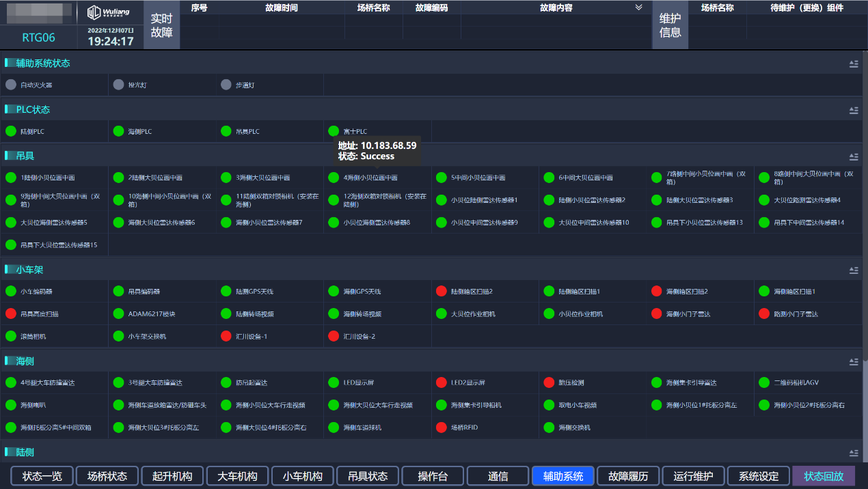Open the 系统设定 page
Viewport: 868px width, 489px height.
[758, 476]
